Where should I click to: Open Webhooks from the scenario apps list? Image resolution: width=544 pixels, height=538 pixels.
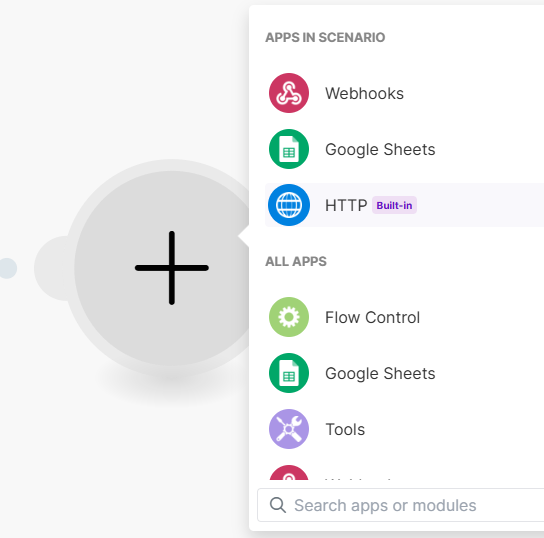405,93
